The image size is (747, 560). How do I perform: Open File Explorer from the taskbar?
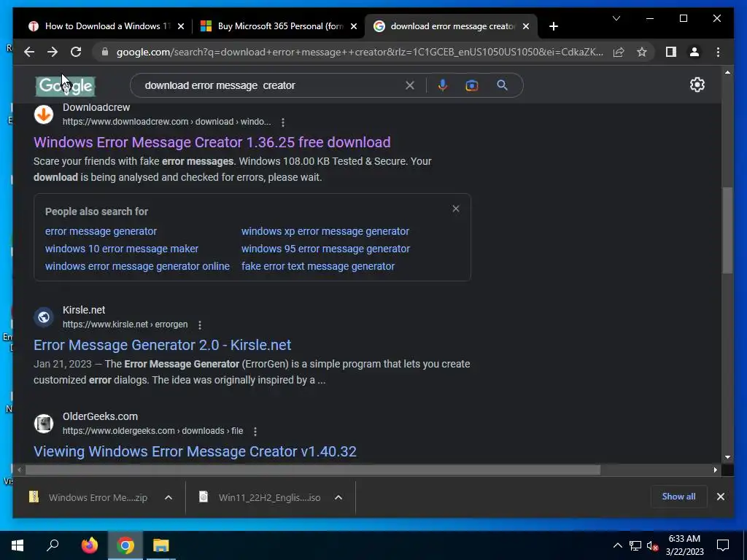tap(161, 545)
